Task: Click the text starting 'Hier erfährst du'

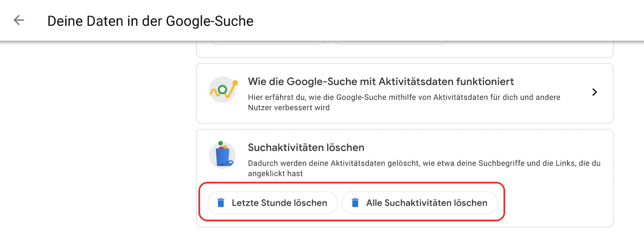Action: [404, 102]
